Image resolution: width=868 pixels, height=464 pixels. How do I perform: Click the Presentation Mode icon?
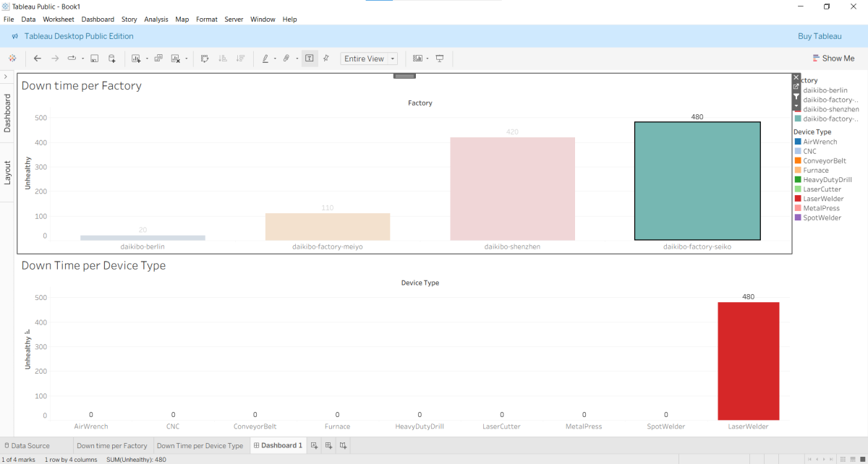[439, 59]
